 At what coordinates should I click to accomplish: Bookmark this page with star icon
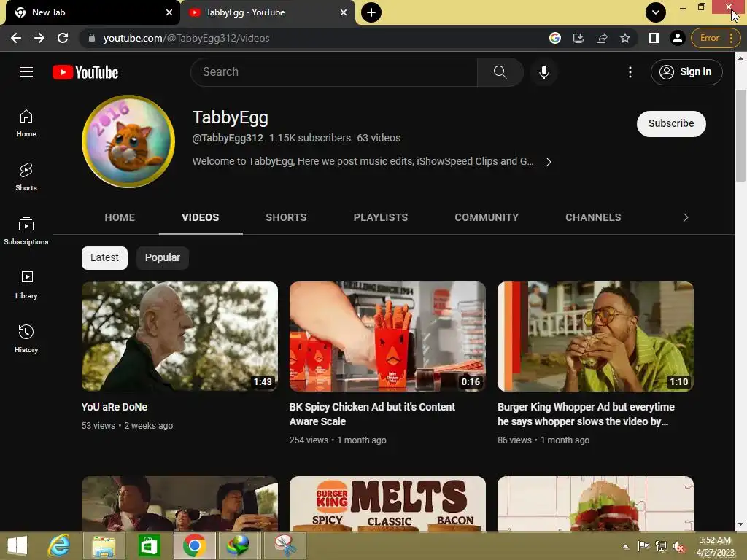click(625, 38)
